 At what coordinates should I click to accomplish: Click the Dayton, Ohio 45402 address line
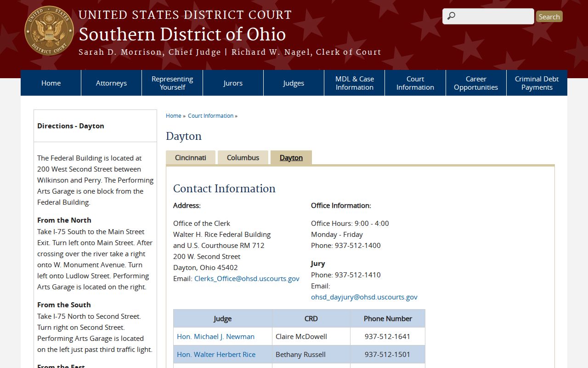205,268
